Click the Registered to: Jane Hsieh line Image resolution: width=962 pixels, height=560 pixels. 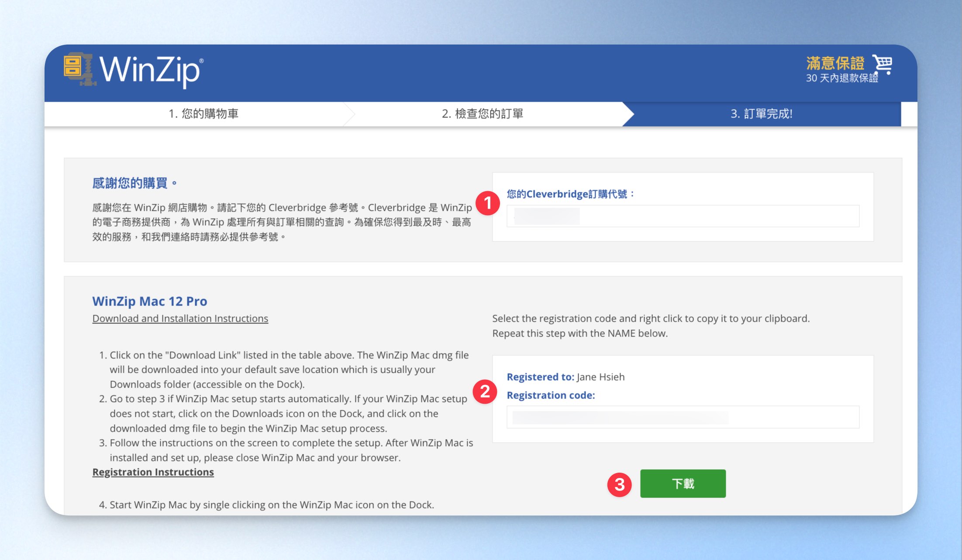[x=565, y=377]
